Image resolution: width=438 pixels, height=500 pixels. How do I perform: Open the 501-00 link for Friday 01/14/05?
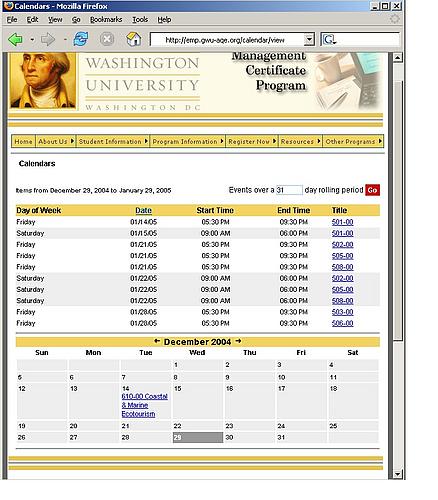click(x=342, y=222)
